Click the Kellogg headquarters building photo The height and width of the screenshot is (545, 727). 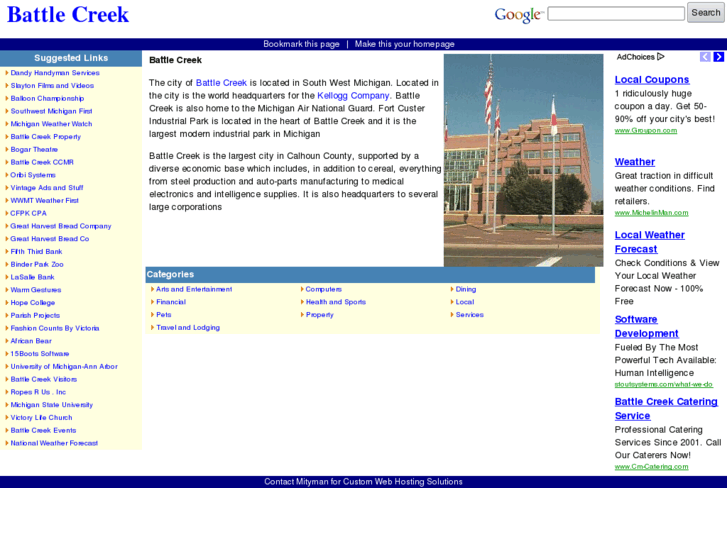523,160
